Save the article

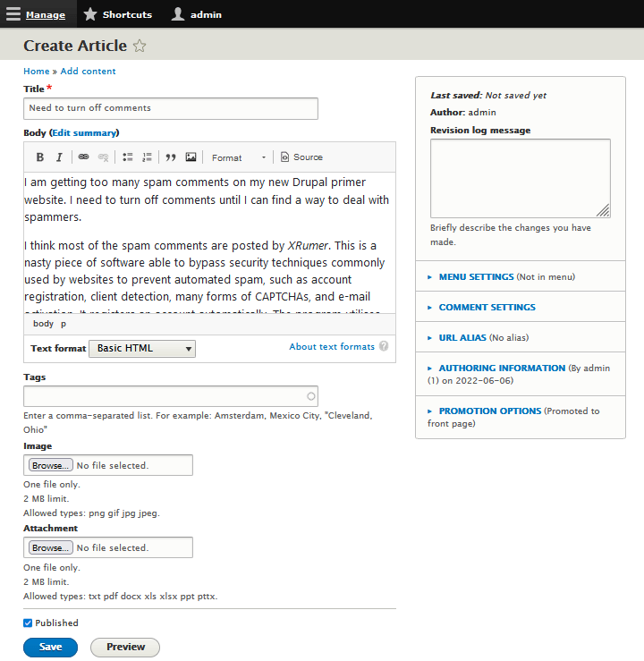click(50, 648)
